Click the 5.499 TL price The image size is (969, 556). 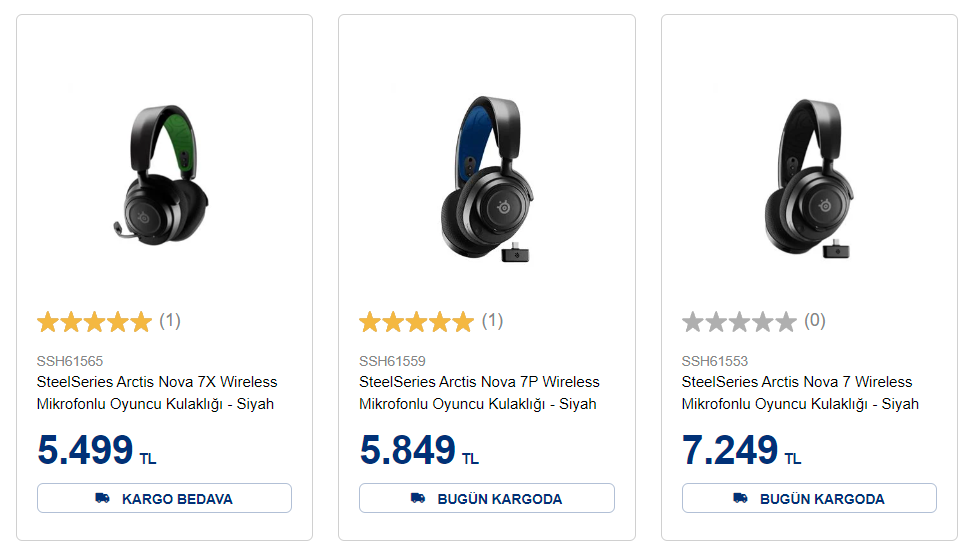click(x=96, y=451)
